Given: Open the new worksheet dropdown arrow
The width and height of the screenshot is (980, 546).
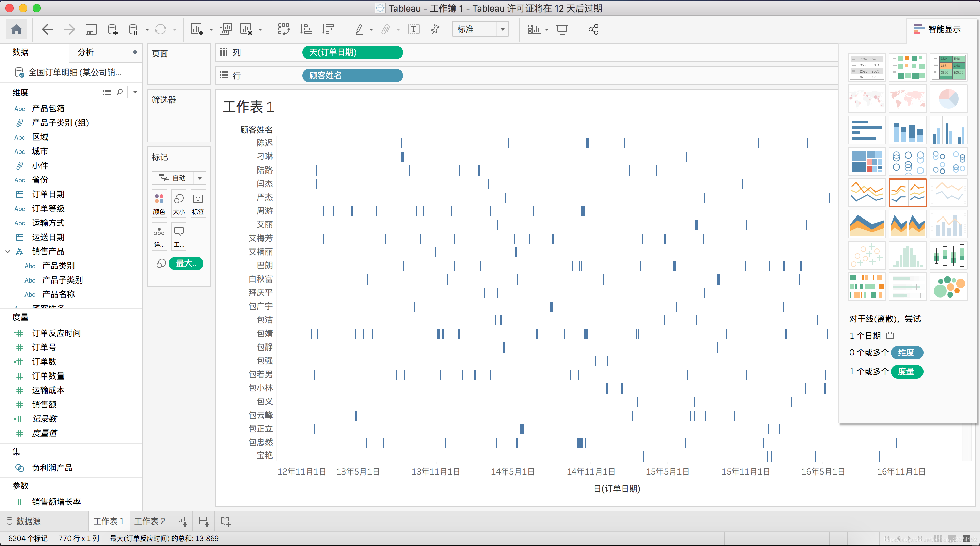Looking at the screenshot, I should click(211, 29).
